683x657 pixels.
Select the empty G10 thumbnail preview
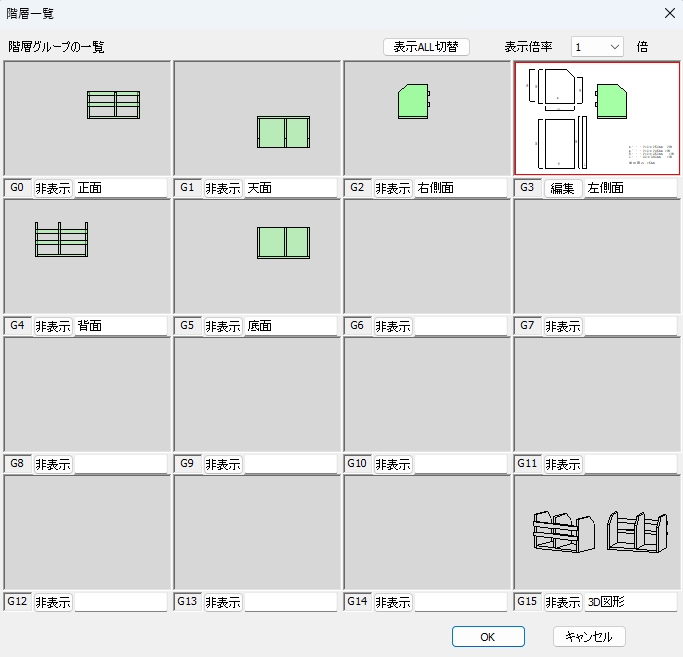point(427,395)
